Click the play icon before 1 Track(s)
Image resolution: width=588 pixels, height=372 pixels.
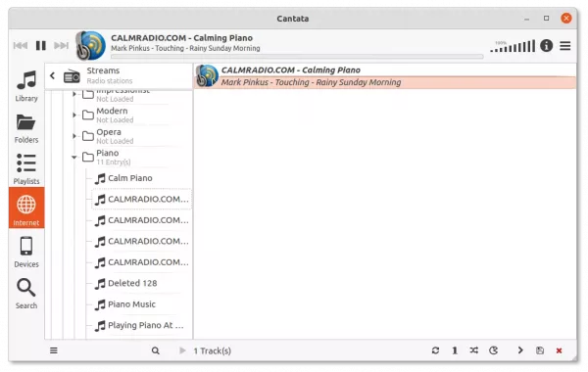click(x=182, y=350)
